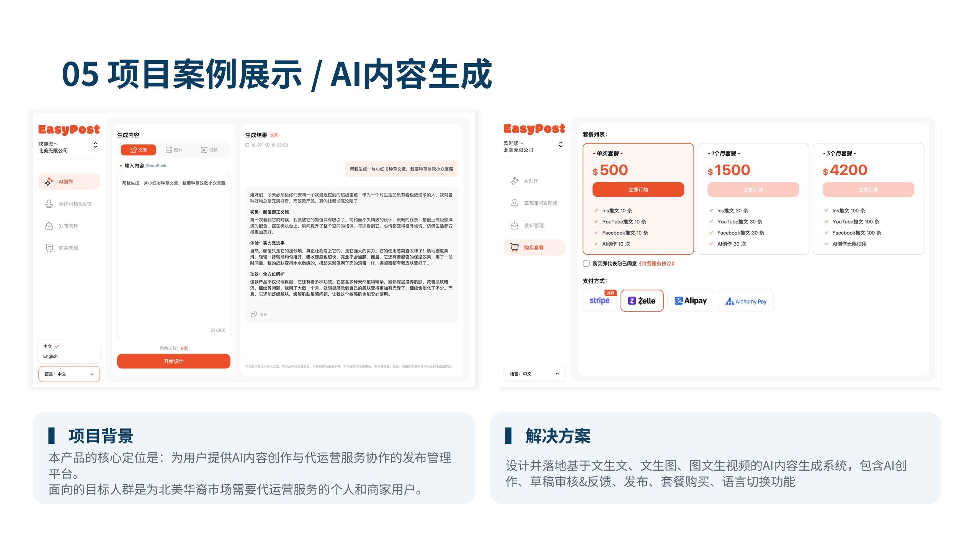Check the 付费服务协议 agreement checkbox

586,263
